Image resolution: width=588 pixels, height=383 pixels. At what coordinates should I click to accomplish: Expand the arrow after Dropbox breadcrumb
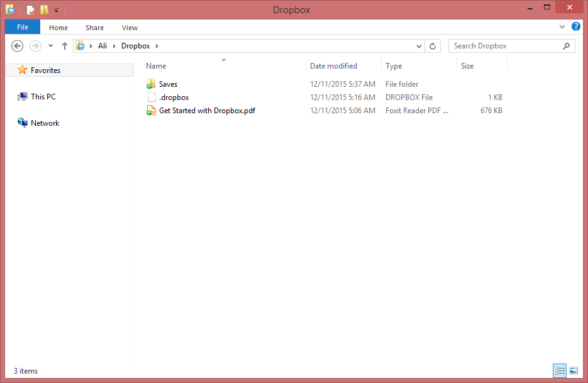pyautogui.click(x=157, y=46)
